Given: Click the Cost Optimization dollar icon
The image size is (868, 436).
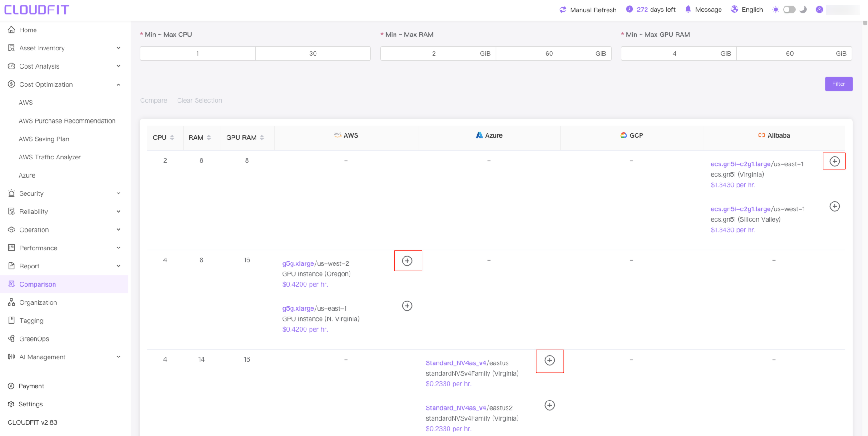Looking at the screenshot, I should coord(11,84).
